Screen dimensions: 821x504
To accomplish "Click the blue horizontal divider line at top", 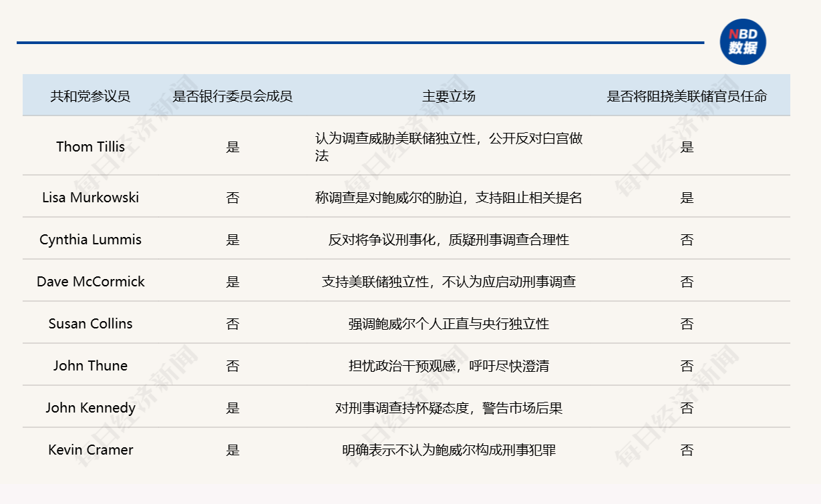I will tap(363, 41).
